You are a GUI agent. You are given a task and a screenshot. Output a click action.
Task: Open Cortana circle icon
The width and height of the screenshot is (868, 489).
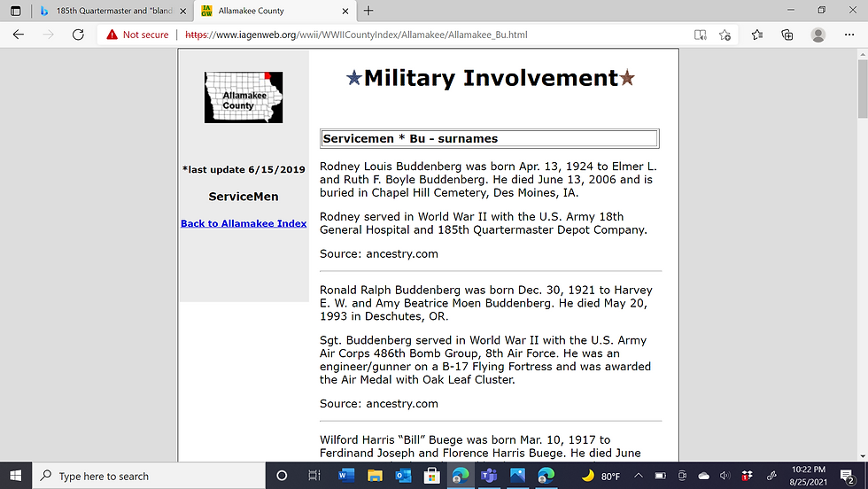pyautogui.click(x=282, y=476)
